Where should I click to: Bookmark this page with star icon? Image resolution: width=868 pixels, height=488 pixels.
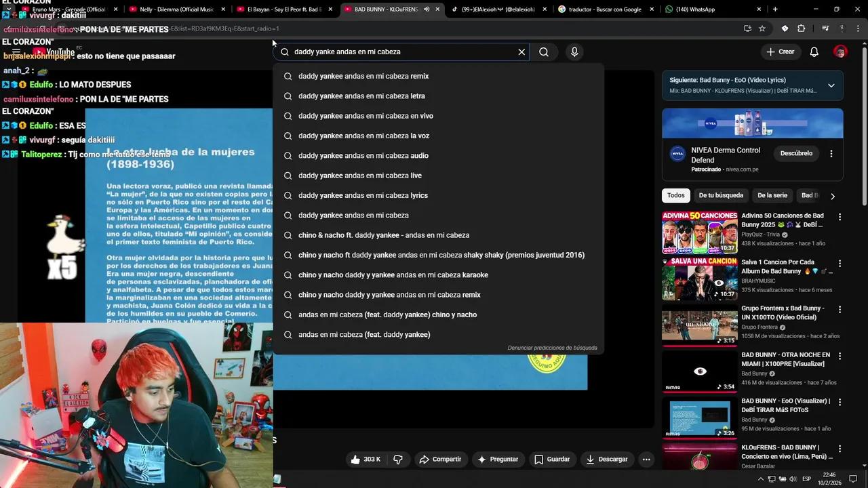pyautogui.click(x=762, y=28)
